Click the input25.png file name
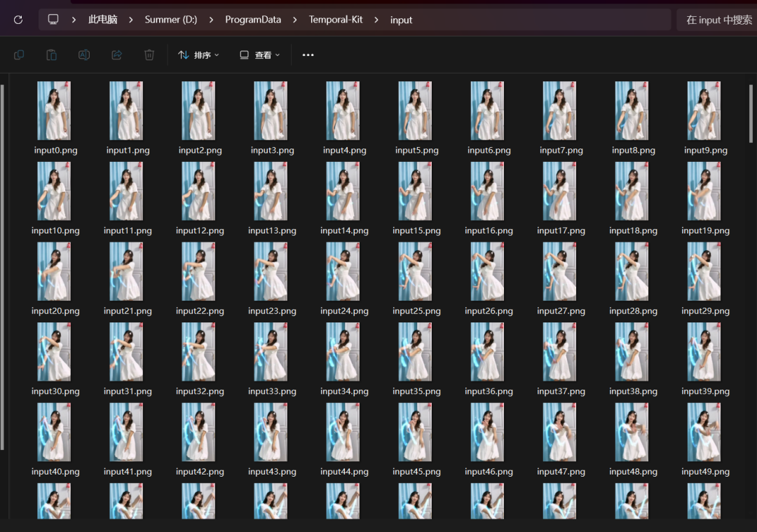 (x=416, y=311)
